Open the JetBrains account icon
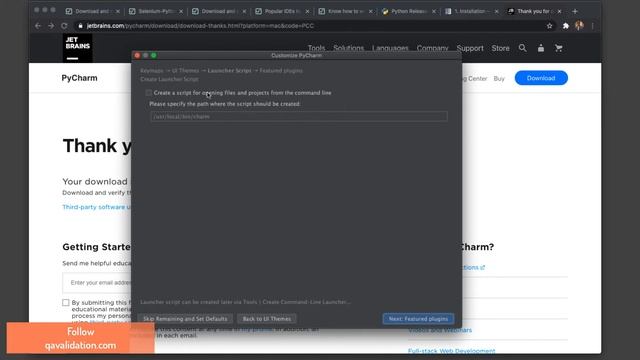This screenshot has width=640, height=360. (541, 48)
